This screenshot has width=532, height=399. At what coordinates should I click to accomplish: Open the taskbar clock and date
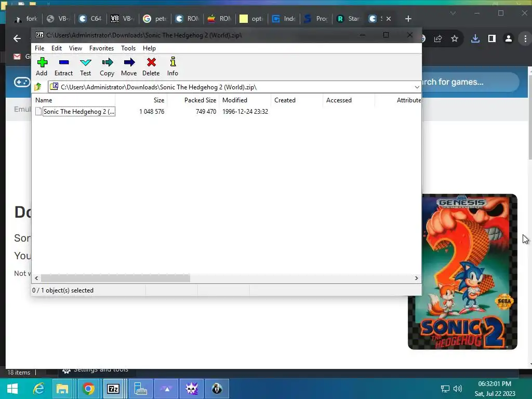point(495,389)
